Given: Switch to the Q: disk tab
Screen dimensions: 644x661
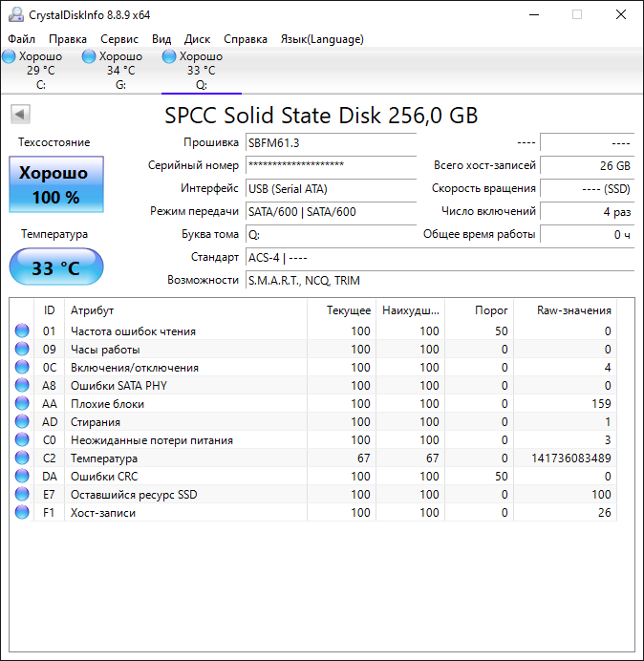Looking at the screenshot, I should (x=201, y=71).
